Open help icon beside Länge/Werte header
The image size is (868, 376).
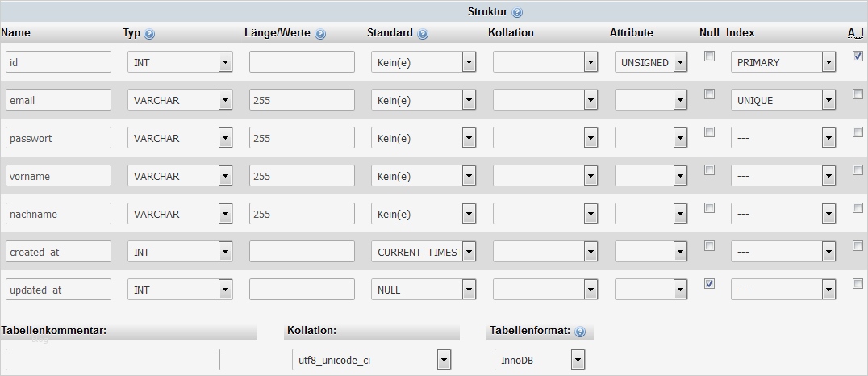[x=320, y=34]
